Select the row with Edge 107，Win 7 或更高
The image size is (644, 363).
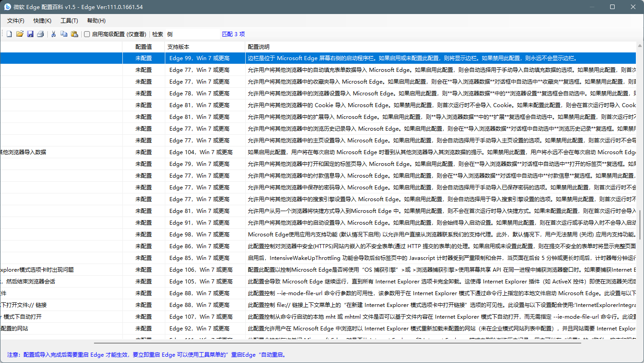click(x=318, y=317)
